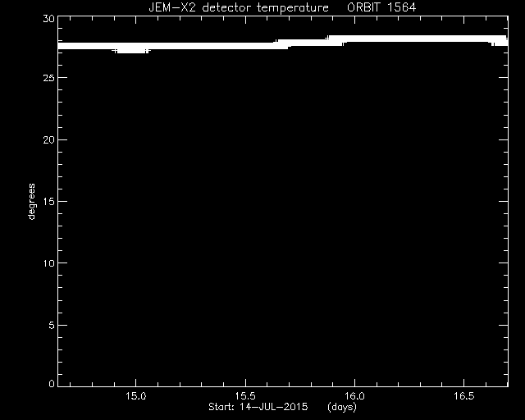Click the Start: 14-JUL-2015 axis caption
This screenshot has height=420, width=525.
pyautogui.click(x=258, y=407)
